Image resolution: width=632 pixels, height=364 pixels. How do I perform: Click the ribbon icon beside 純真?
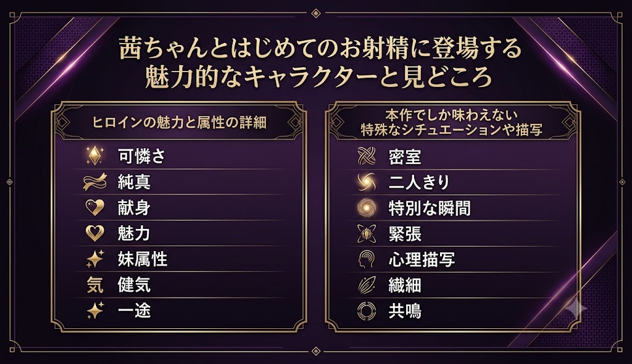(x=94, y=181)
